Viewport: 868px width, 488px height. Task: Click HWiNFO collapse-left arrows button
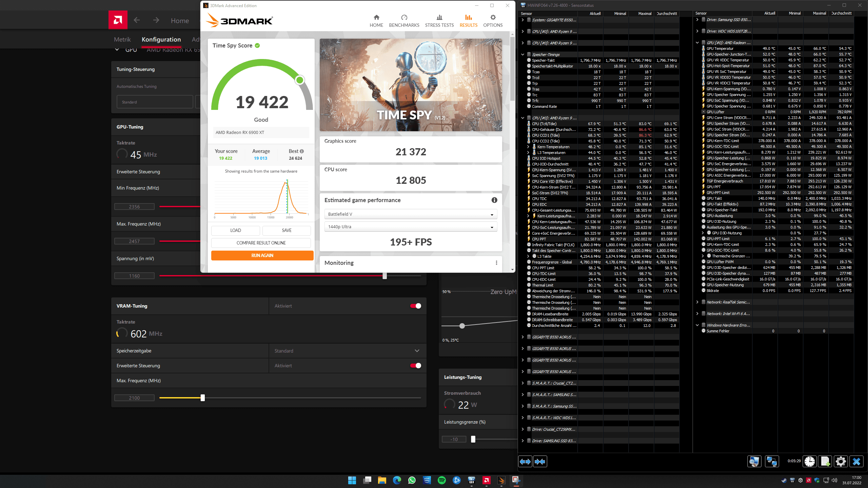tap(525, 462)
